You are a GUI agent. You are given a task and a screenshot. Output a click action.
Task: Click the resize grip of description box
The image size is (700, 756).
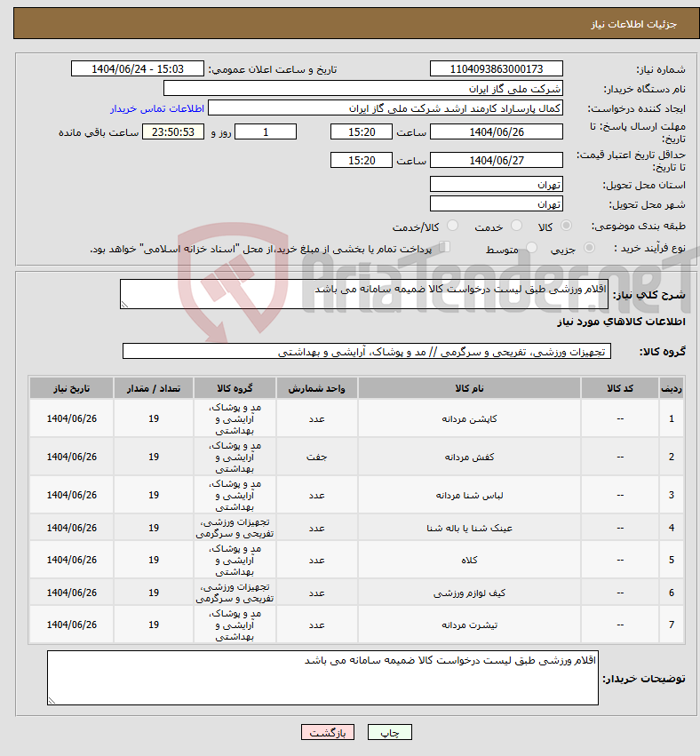tap(125, 304)
